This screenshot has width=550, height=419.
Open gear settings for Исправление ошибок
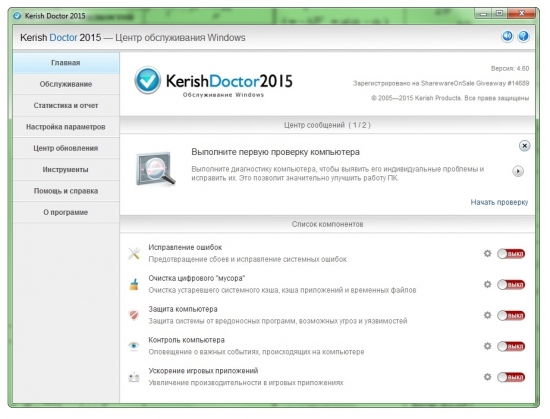(488, 253)
